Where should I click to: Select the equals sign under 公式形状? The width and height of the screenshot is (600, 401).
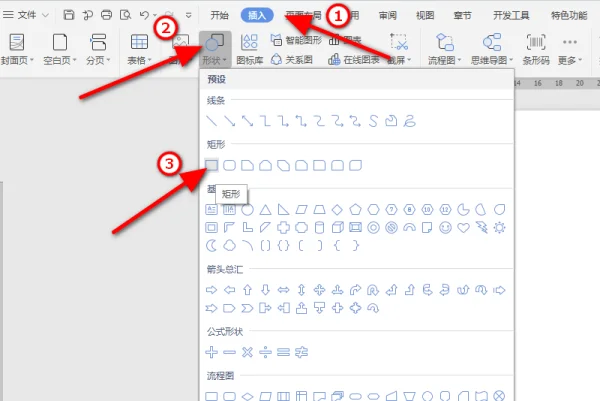pyautogui.click(x=284, y=352)
